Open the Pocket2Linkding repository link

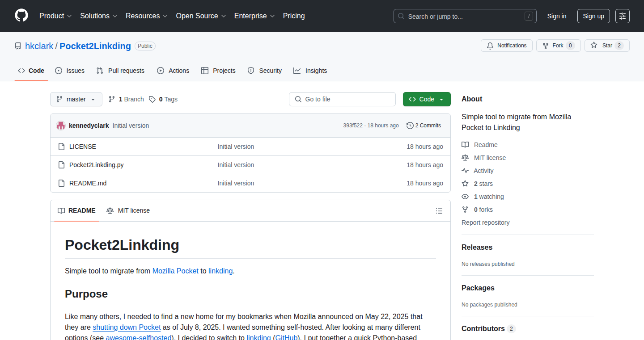95,46
